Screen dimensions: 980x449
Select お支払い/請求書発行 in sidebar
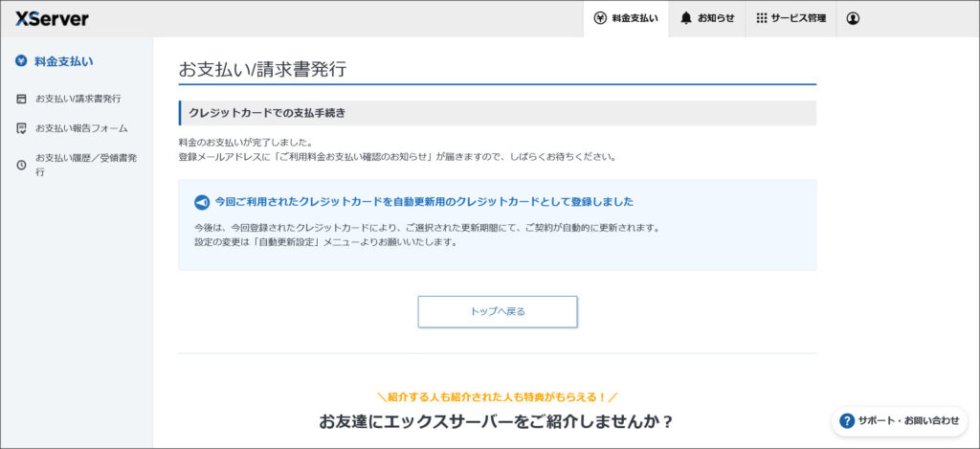tap(77, 99)
